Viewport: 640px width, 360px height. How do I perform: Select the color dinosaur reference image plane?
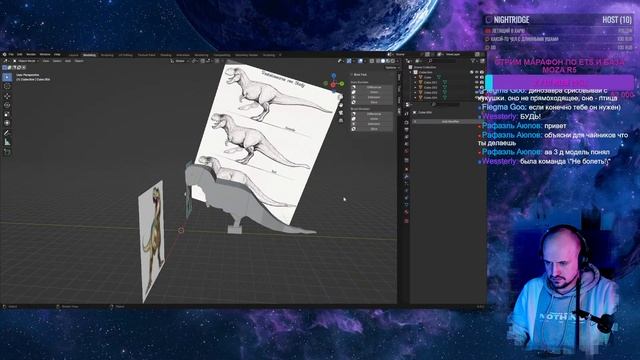pyautogui.click(x=152, y=241)
